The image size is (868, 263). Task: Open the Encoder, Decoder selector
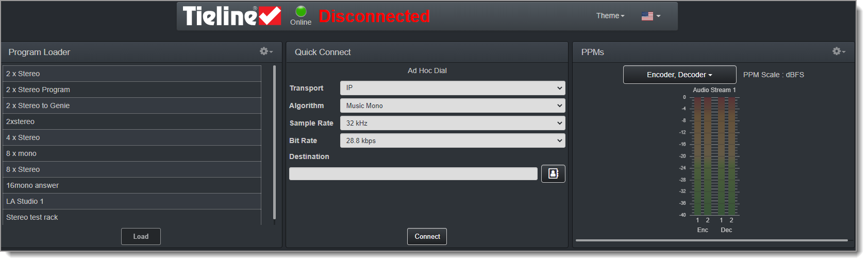[x=679, y=75]
